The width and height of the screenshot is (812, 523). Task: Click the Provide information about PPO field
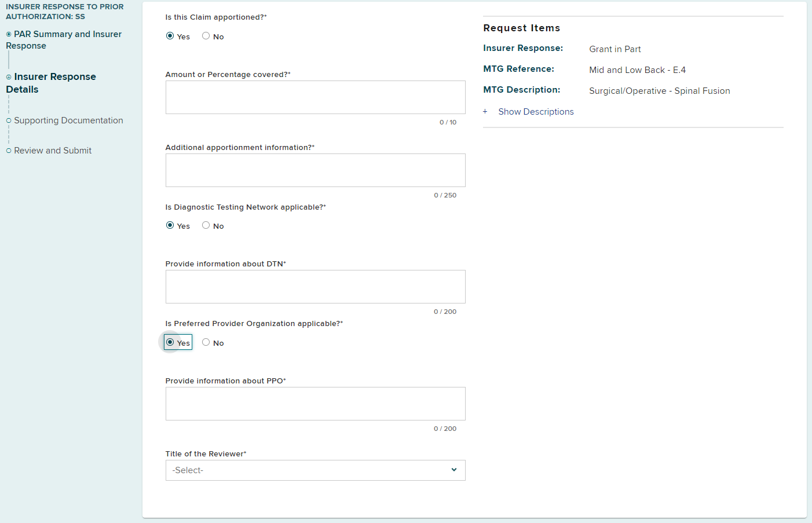click(x=315, y=404)
